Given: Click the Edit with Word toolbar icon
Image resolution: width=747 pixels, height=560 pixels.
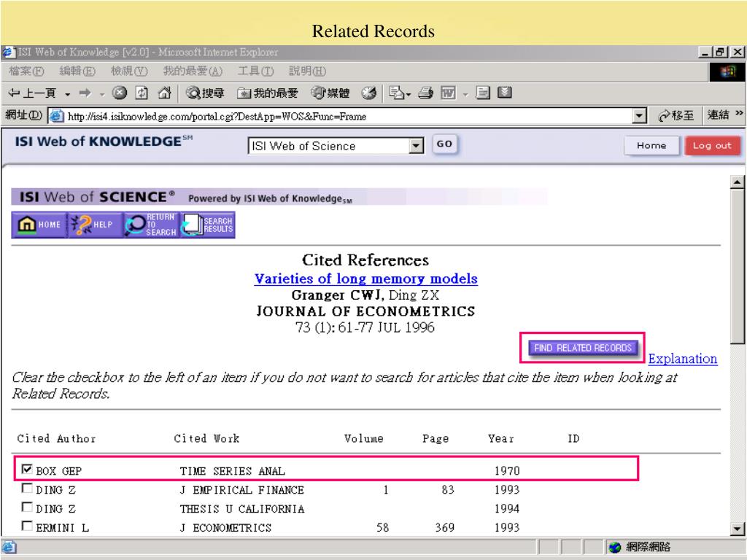Looking at the screenshot, I should (x=448, y=93).
